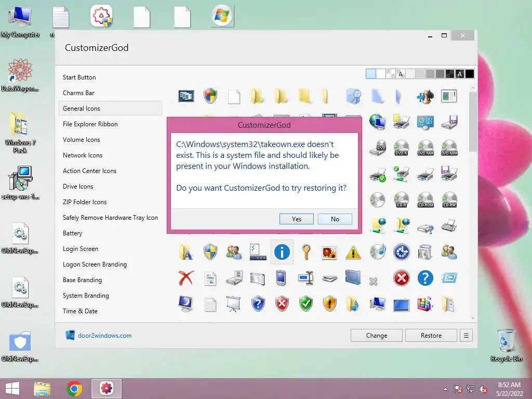Select the magnifier search folder icon
This screenshot has width=532, height=399.
click(353, 96)
